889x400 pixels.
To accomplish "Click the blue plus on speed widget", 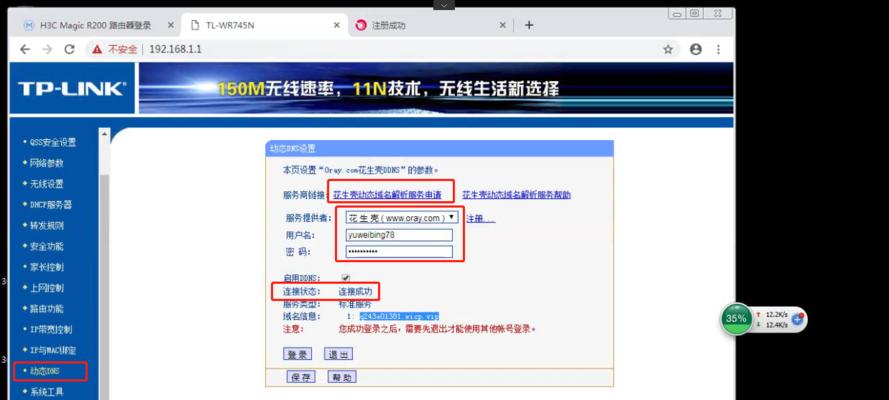I will click(x=797, y=319).
